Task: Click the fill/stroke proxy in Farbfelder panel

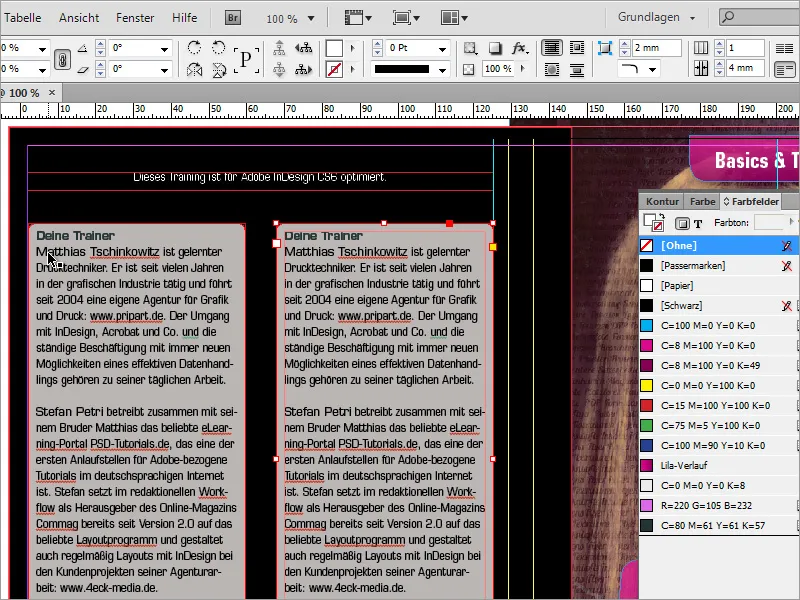Action: (x=654, y=223)
